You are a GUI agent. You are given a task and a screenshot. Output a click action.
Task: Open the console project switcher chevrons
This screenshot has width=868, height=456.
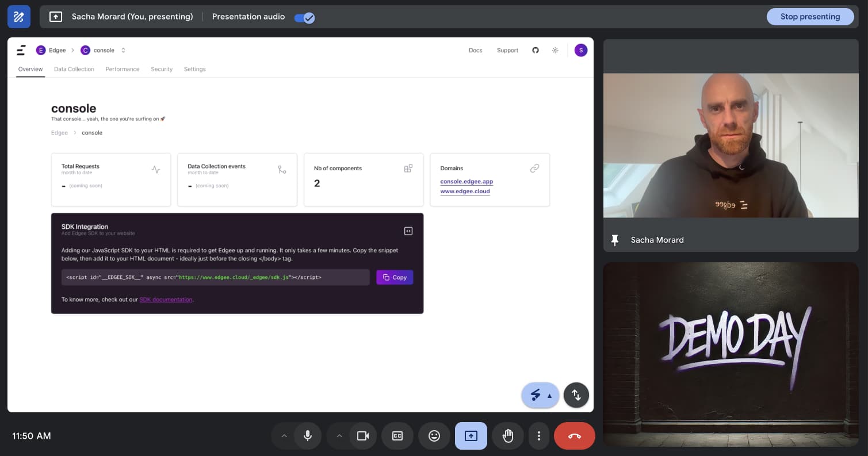(123, 51)
